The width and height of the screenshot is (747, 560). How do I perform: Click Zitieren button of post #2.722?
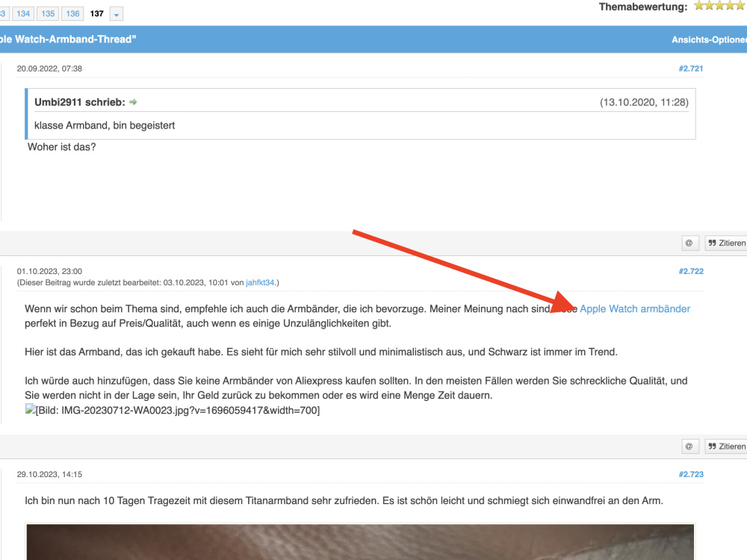click(726, 447)
